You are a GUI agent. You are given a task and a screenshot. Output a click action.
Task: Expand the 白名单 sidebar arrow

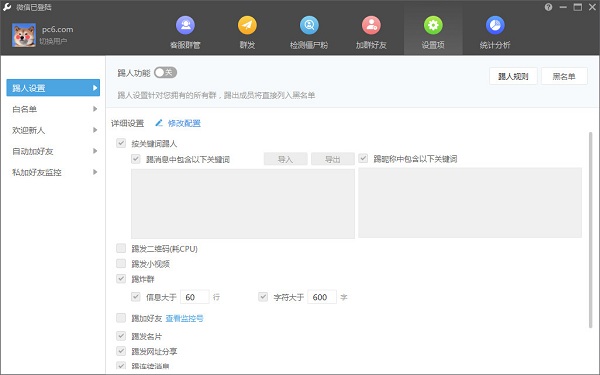95,109
